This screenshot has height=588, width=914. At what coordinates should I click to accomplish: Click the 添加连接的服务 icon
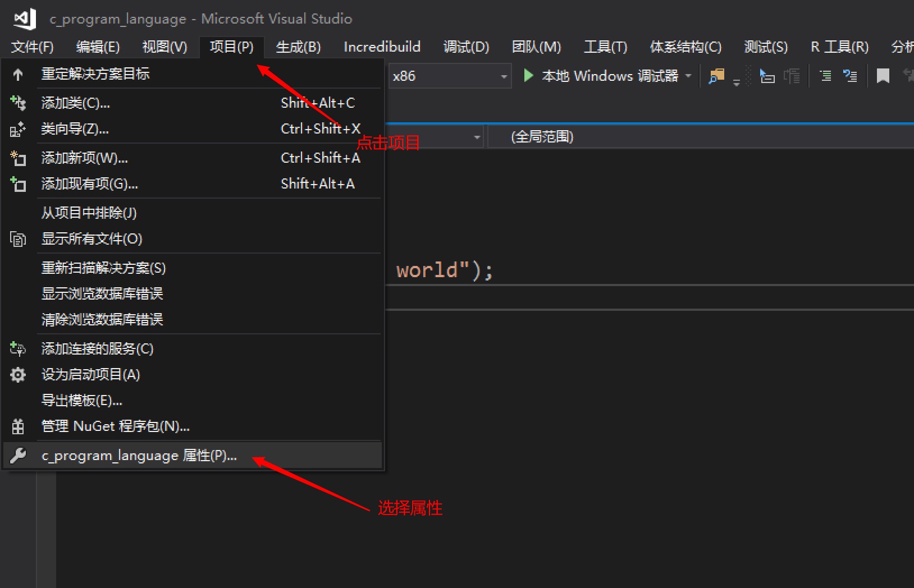(18, 349)
